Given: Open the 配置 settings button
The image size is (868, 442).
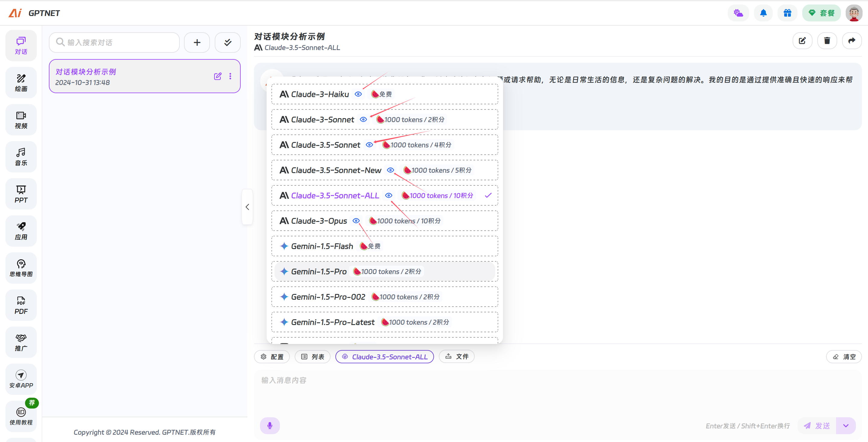Looking at the screenshot, I should click(272, 357).
